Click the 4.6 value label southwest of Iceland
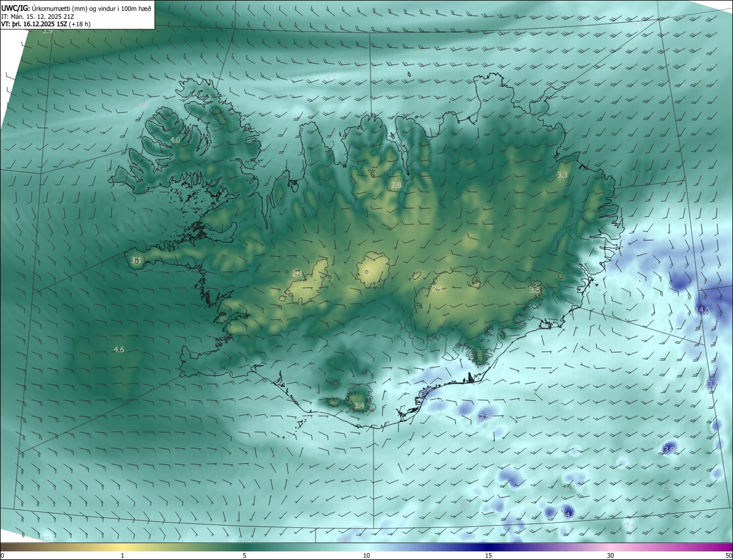This screenshot has height=560, width=733. 119,349
